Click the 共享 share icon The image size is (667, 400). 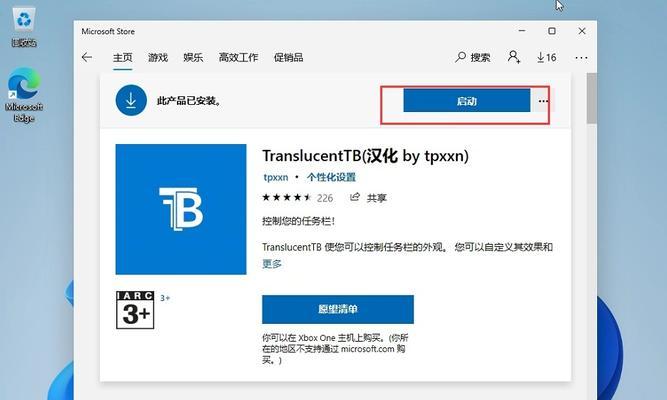[368, 198]
